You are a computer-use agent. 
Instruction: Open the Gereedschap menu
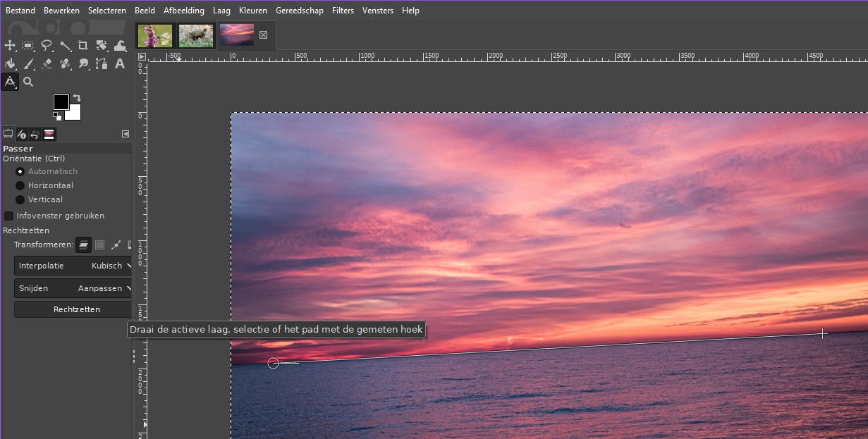(x=301, y=11)
